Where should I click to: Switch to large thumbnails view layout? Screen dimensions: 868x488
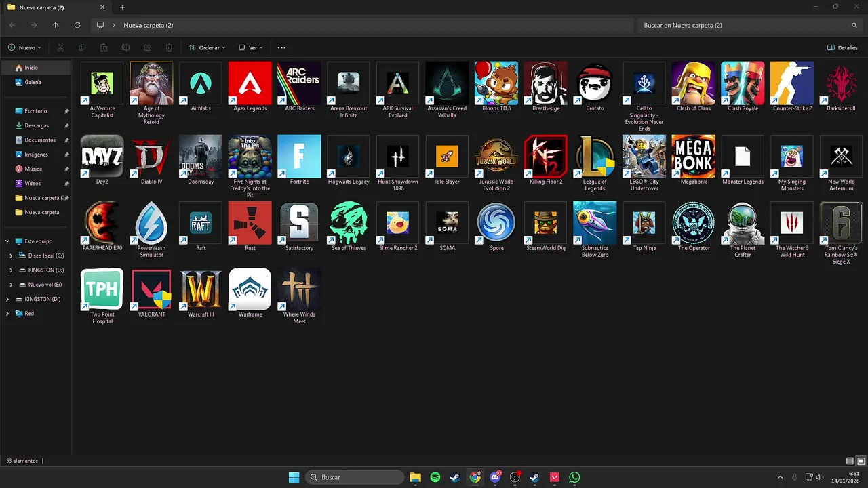click(861, 461)
